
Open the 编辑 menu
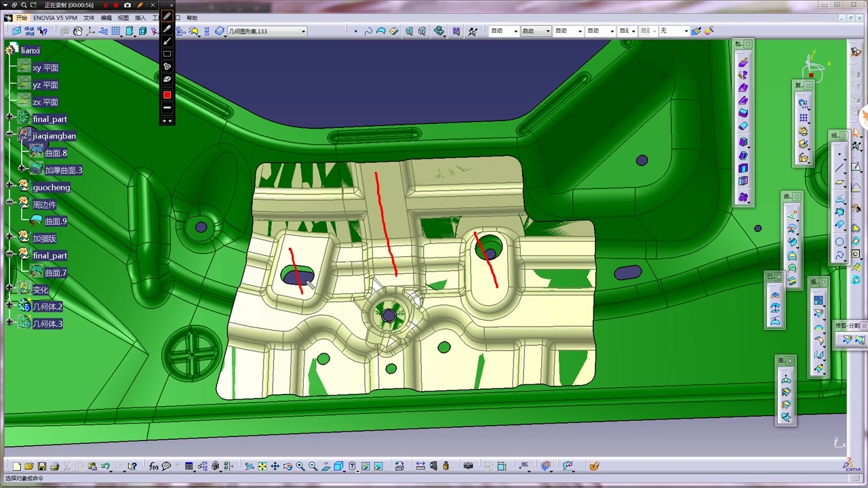pos(106,18)
